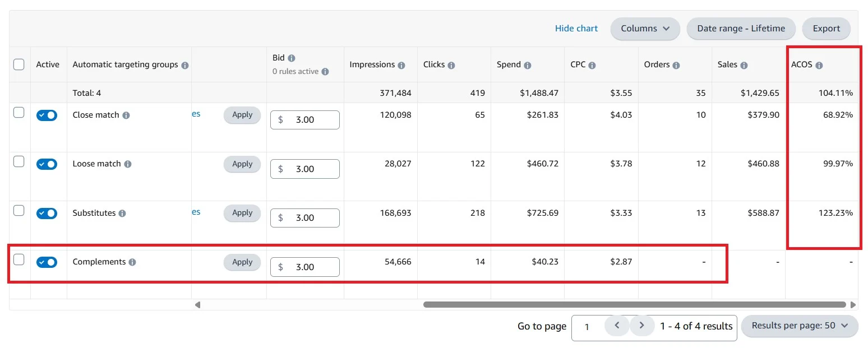Turn off the Complements active toggle

[47, 262]
